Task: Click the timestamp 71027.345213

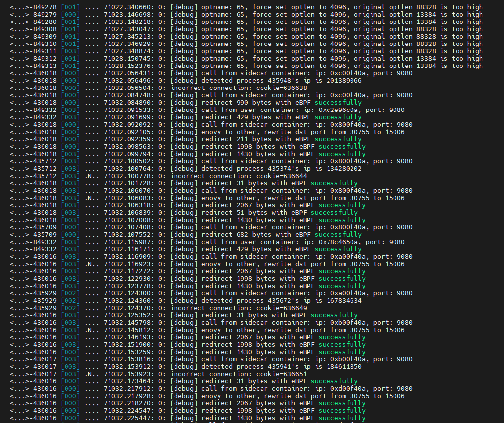Action: [x=127, y=37]
